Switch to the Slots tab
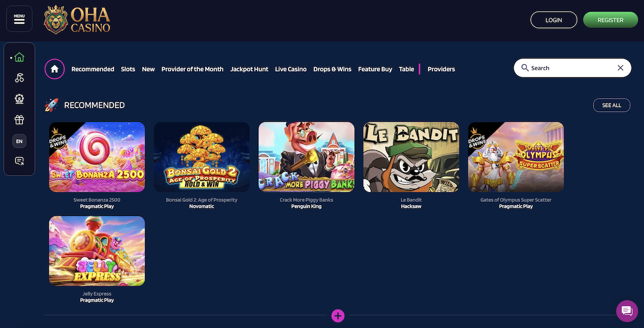Screen dimensions: 644x328 (x=128, y=69)
